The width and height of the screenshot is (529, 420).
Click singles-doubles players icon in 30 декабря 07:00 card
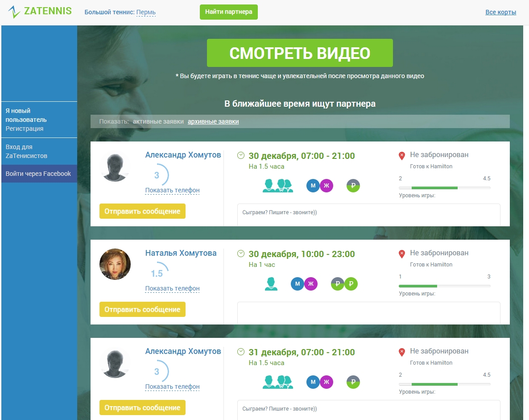(277, 186)
